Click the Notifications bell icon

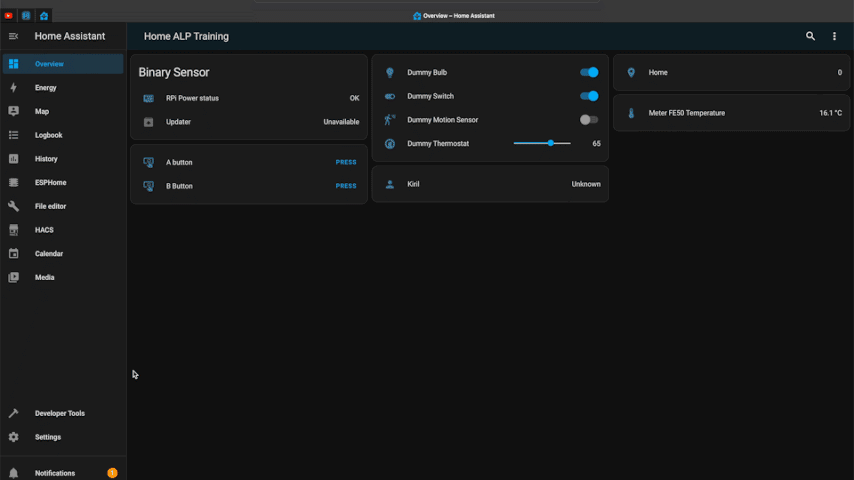point(14,473)
